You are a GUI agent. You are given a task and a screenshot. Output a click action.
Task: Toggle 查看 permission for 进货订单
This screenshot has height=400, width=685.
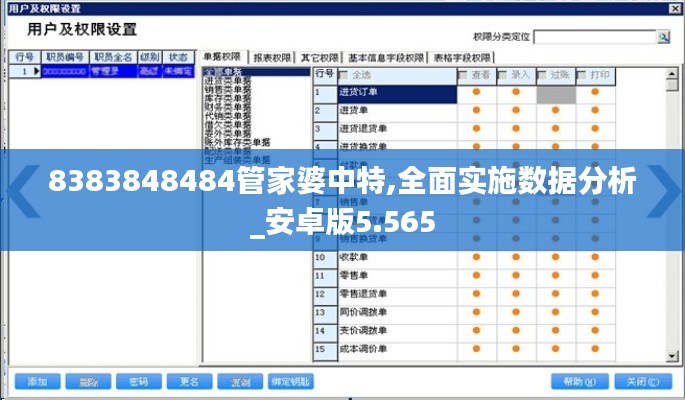pos(476,92)
